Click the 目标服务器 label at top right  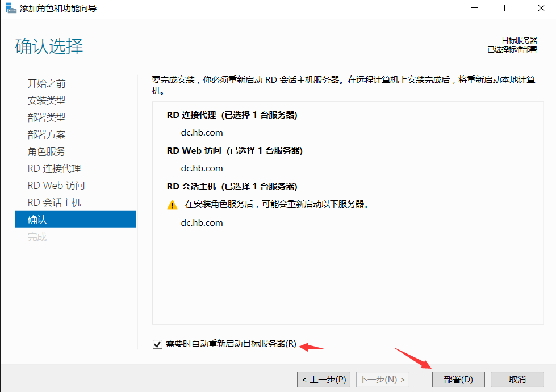[519, 40]
